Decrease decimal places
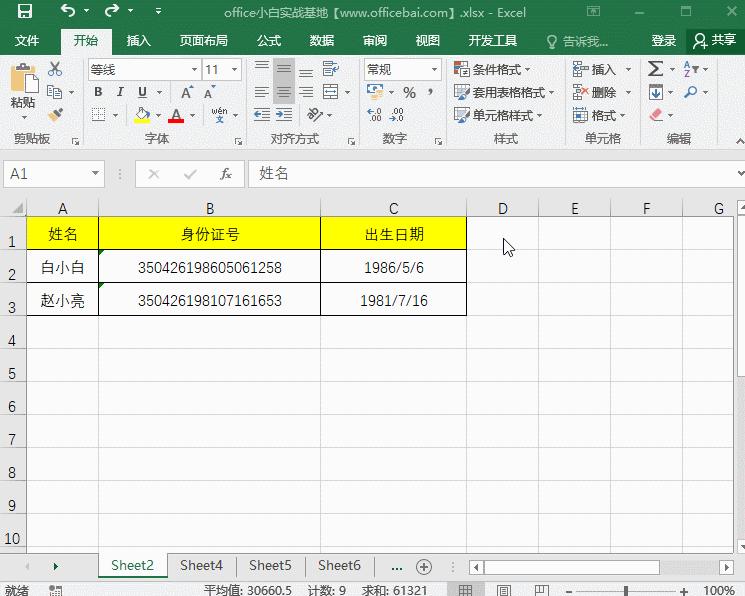The image size is (745, 596). (x=396, y=115)
